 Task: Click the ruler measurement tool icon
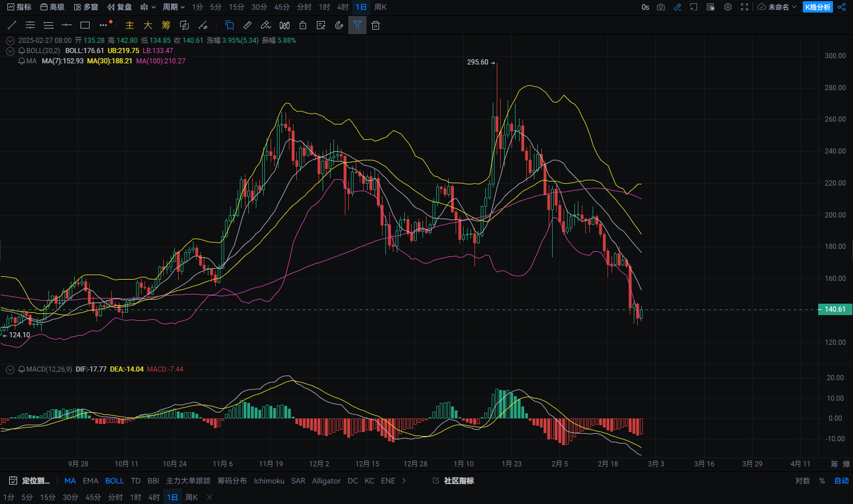click(247, 25)
